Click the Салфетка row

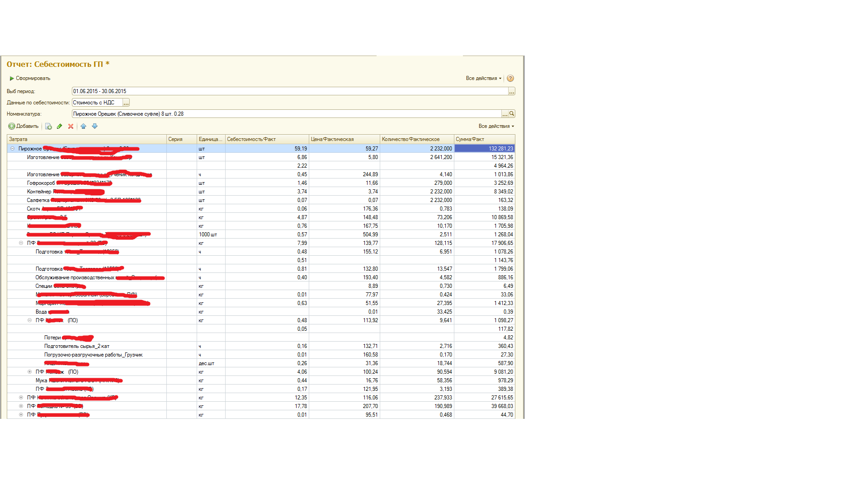pyautogui.click(x=261, y=200)
